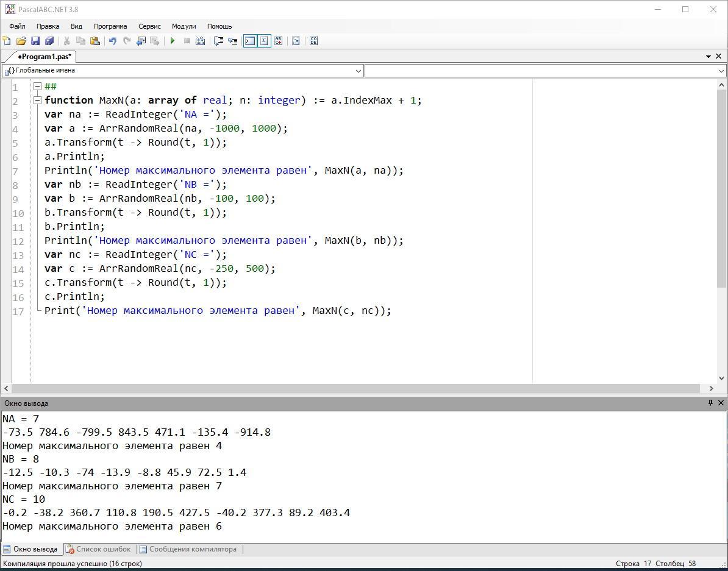Screen dimensions: 728x571
Task: Open the Программа menu
Action: [x=110, y=26]
